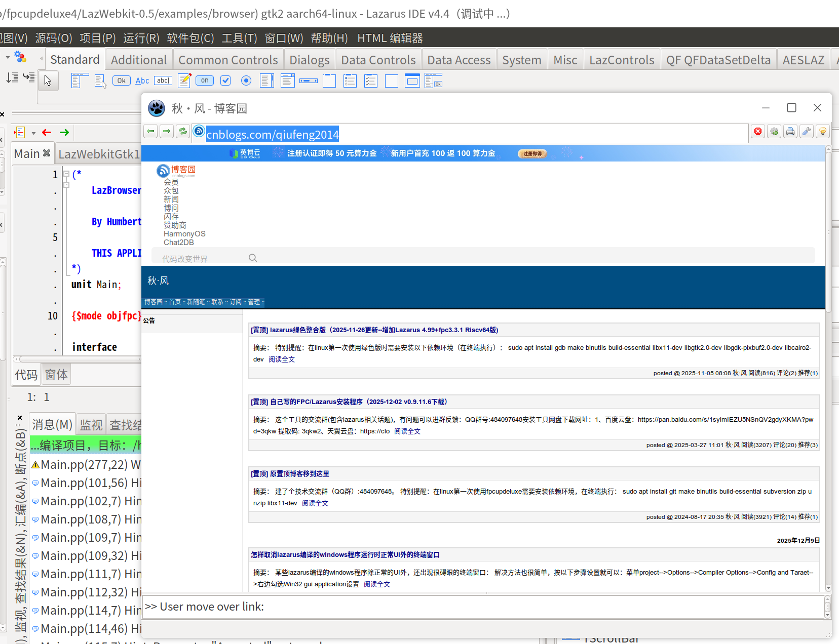This screenshot has height=644, width=839.
Task: Print the page with printer icon
Action: pyautogui.click(x=790, y=132)
